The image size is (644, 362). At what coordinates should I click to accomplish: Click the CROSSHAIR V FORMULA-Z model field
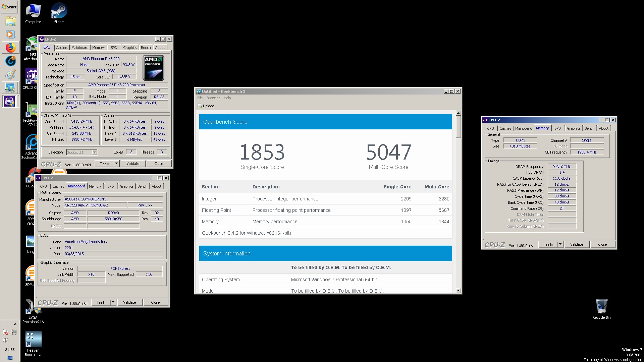coord(95,205)
